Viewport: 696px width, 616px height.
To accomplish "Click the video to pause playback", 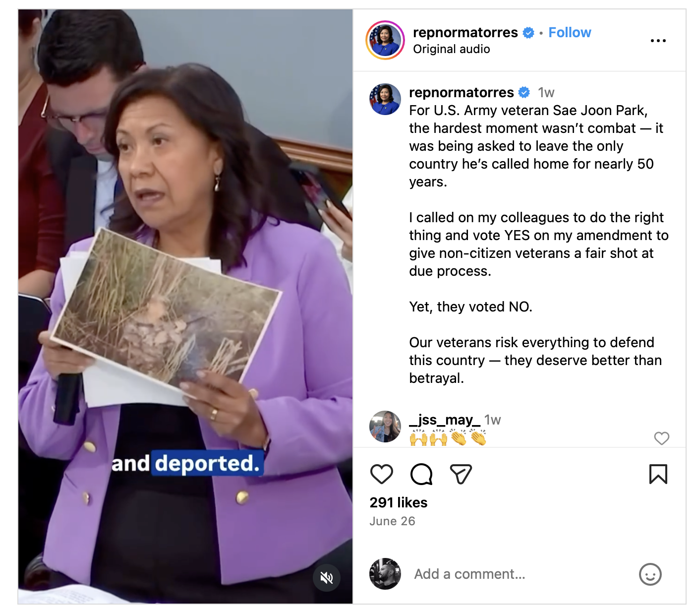I will coord(185,307).
